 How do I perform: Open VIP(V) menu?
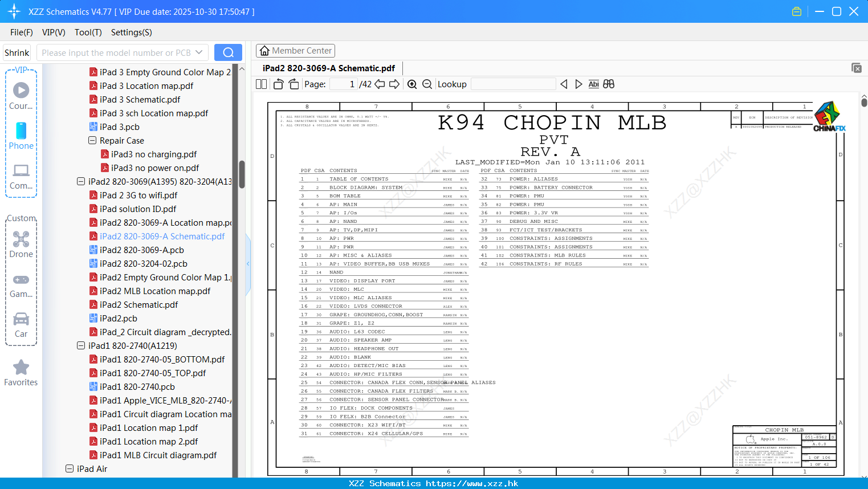click(x=54, y=32)
